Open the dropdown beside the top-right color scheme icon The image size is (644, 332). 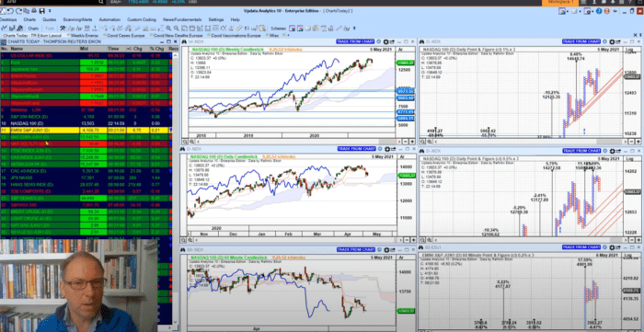(568, 11)
